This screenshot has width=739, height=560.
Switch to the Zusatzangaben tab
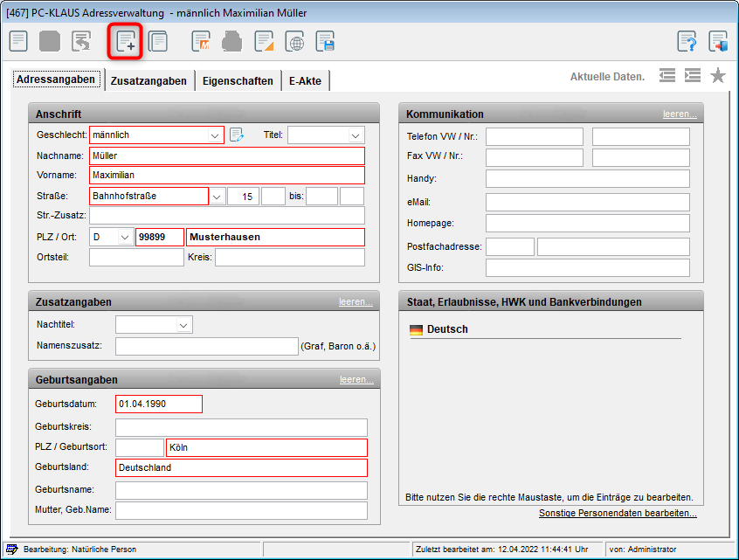[148, 80]
